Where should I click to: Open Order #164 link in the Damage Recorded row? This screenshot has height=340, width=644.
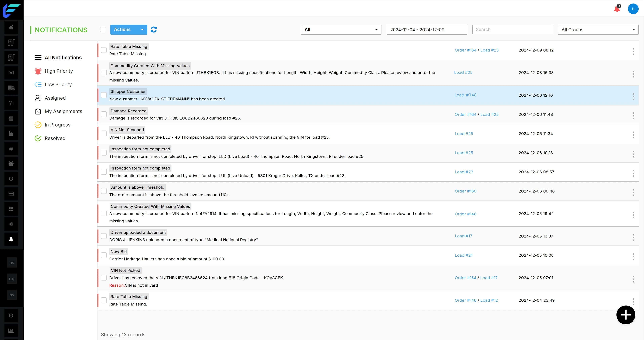[x=465, y=114]
